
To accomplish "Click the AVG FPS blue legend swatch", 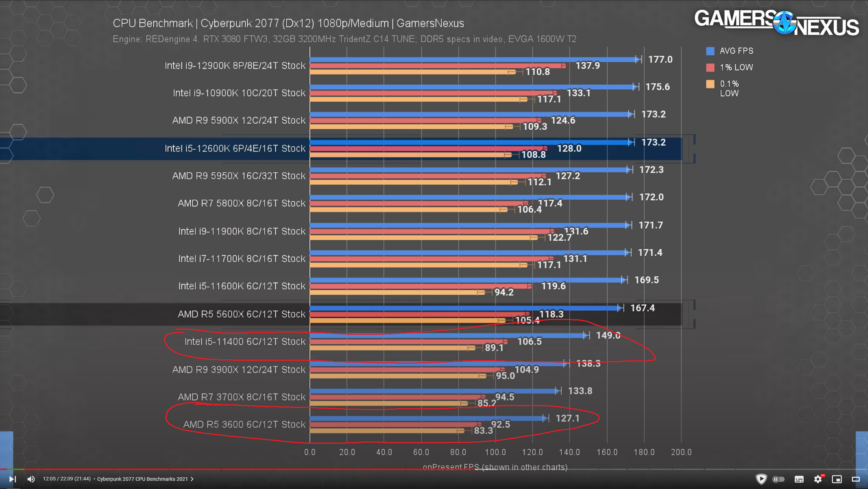I will pyautogui.click(x=710, y=51).
